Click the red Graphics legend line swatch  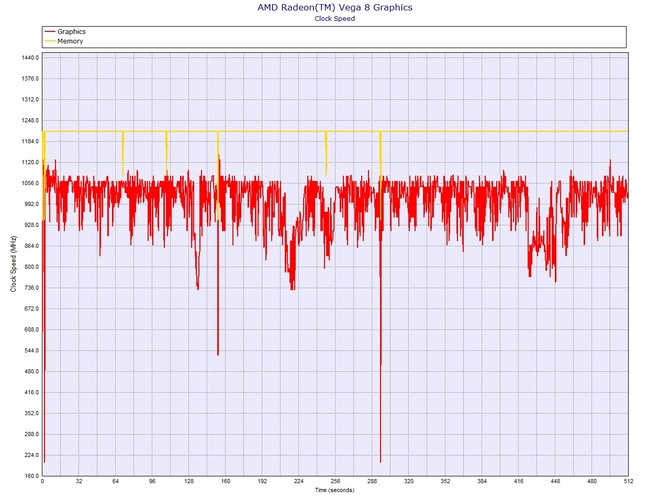[x=50, y=32]
